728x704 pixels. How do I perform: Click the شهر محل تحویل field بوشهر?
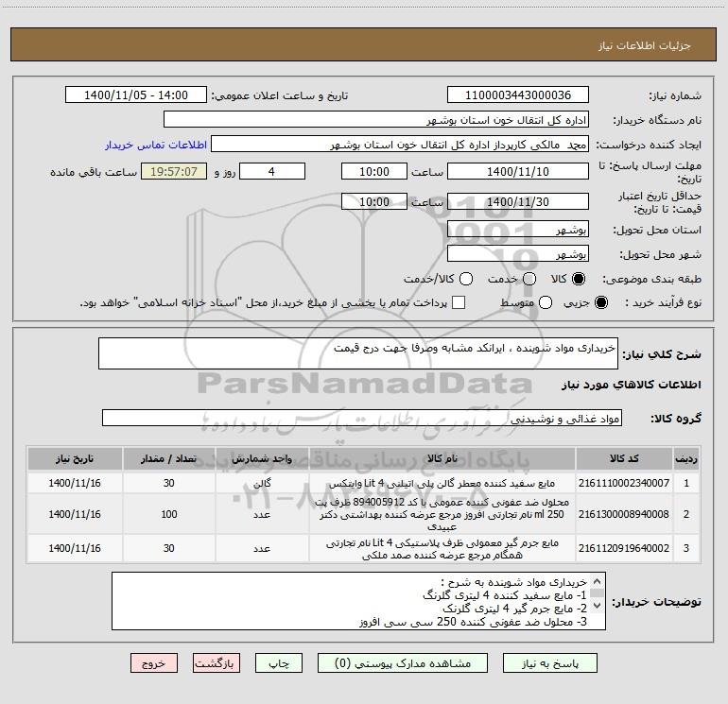click(518, 254)
